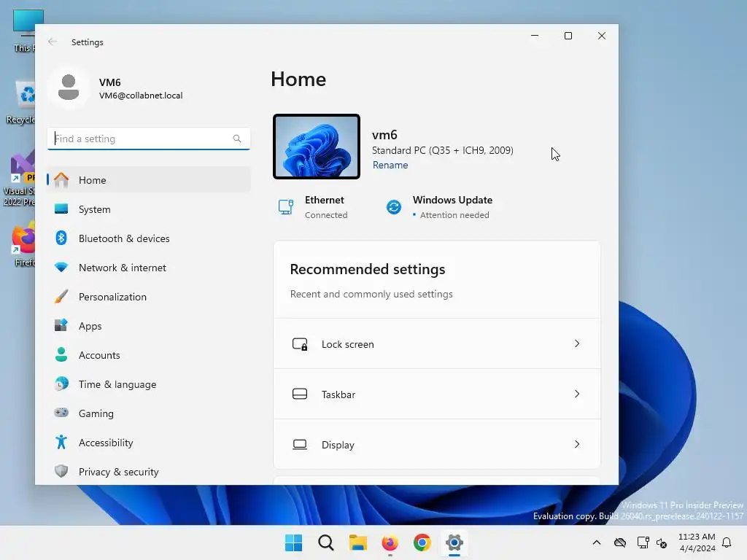747x560 pixels.
Task: Click the network tray icon on the taskbar
Action: click(643, 542)
